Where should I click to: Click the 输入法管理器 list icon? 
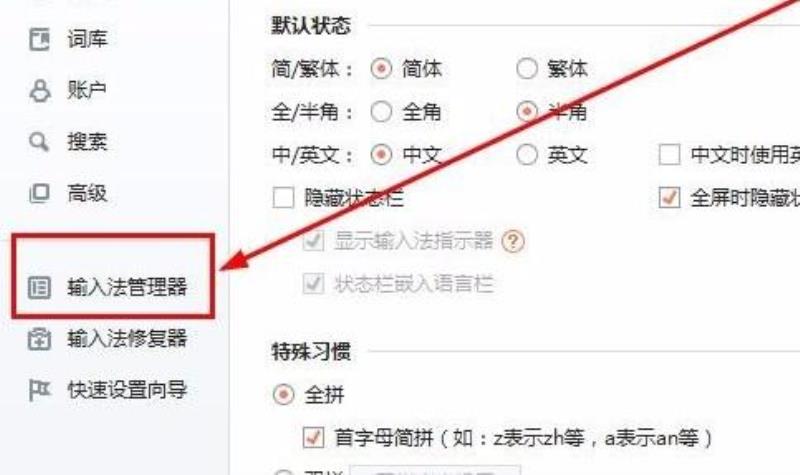coord(39,287)
